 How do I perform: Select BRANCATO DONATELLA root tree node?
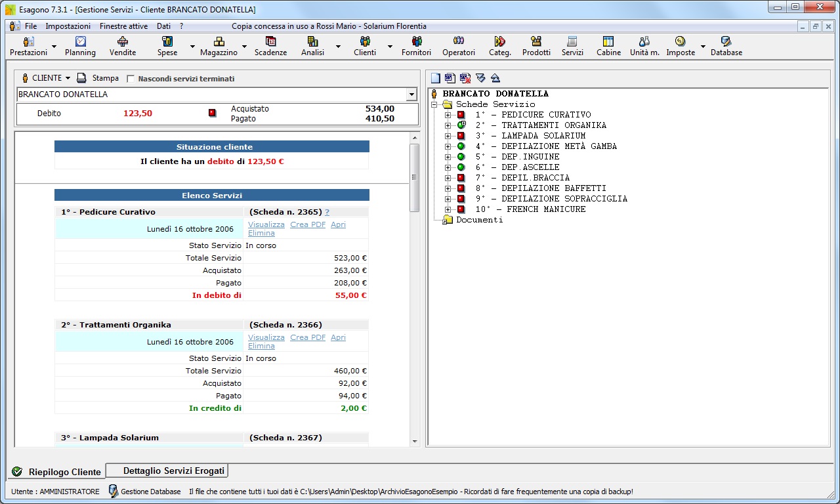[x=495, y=94]
